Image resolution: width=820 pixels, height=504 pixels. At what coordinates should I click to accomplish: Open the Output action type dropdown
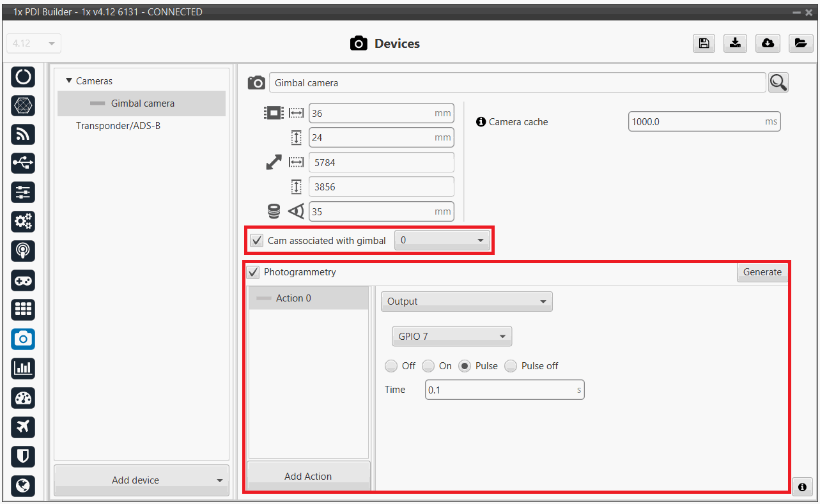tap(467, 302)
